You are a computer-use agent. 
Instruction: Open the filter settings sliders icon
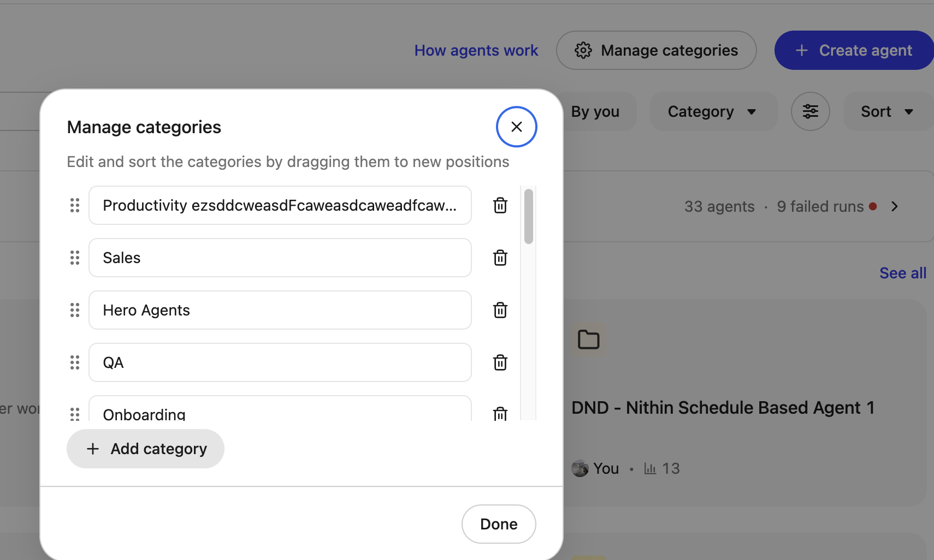pyautogui.click(x=810, y=111)
